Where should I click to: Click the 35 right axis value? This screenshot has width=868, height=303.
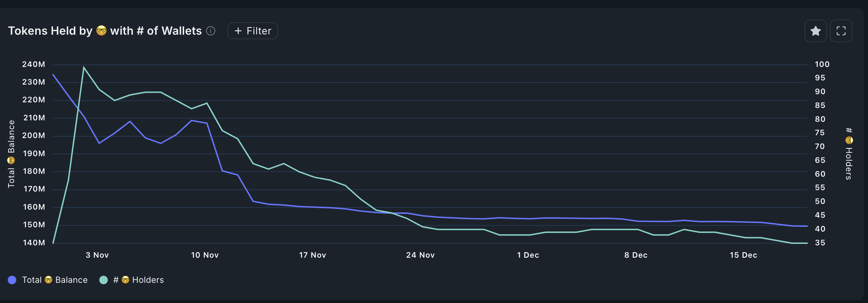[x=820, y=243]
